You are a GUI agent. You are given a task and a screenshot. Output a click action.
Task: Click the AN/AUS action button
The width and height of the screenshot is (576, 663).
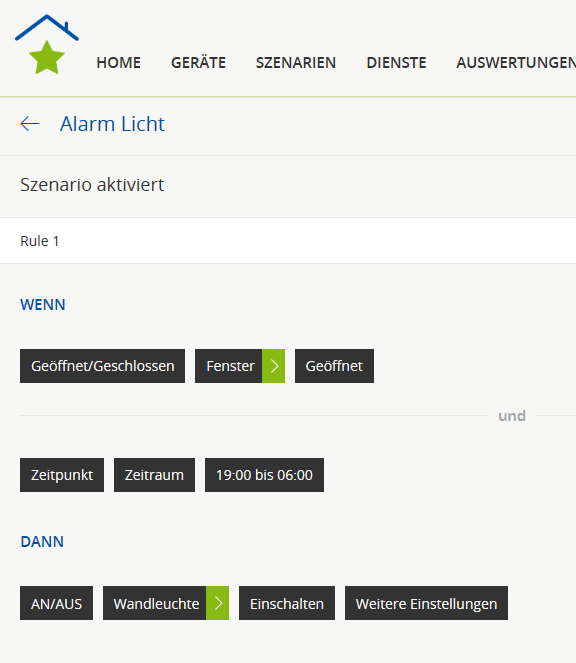(x=56, y=603)
